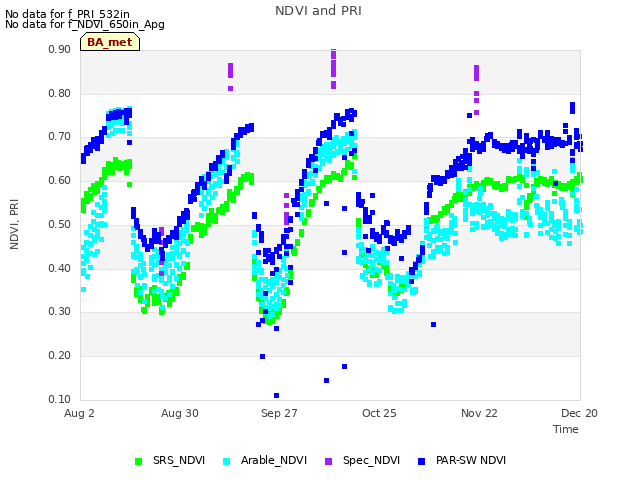Click the blue outlier point at 0.20 near Sep 22

coord(262,357)
